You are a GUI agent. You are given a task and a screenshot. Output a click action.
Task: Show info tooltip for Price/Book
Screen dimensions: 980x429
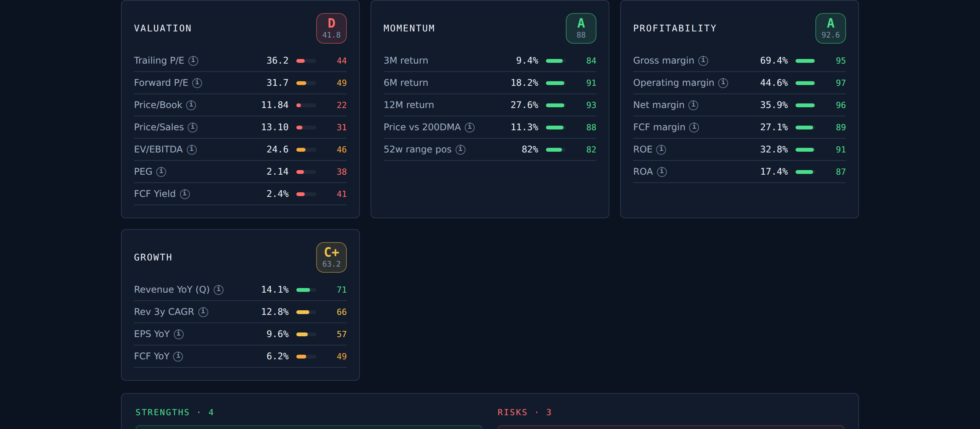[x=191, y=105]
